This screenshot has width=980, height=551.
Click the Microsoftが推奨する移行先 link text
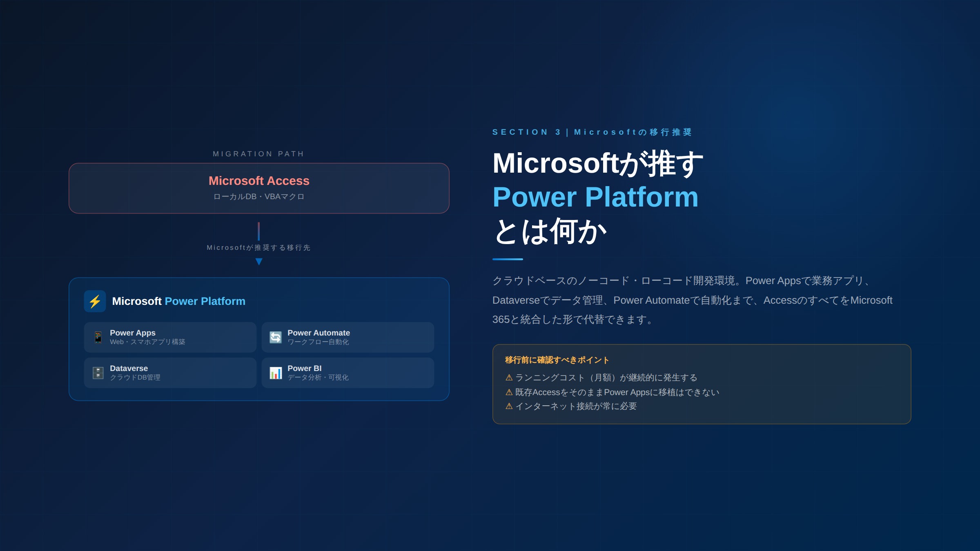258,247
